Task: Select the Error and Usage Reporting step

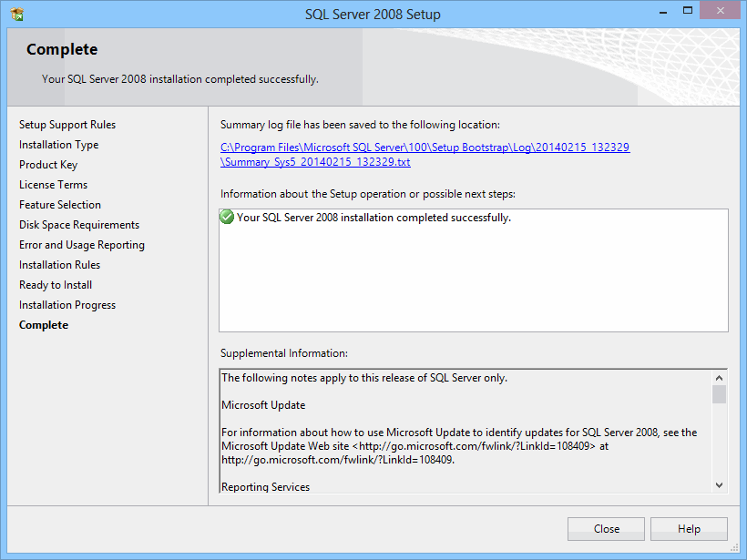Action: coord(82,244)
